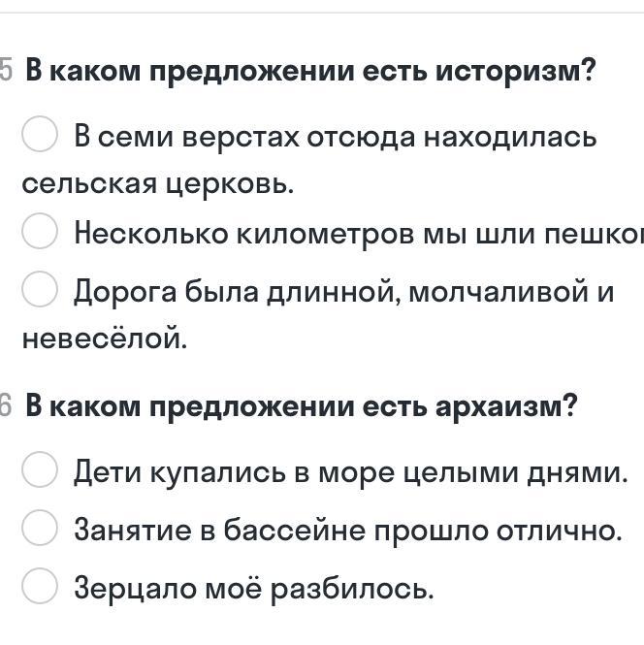Image resolution: width=644 pixels, height=645 pixels.
Task: Click the question number 5
Action: click(x=7, y=71)
